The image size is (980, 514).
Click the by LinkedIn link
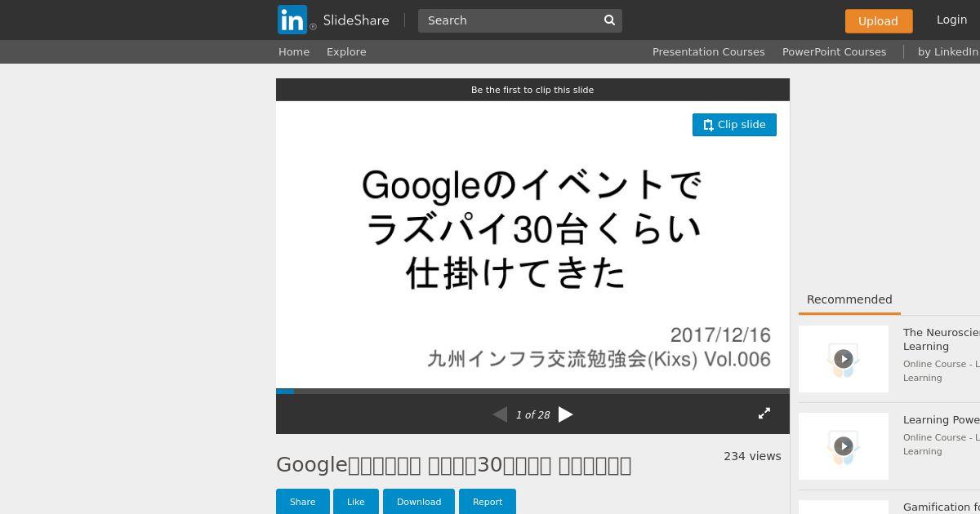coord(948,51)
